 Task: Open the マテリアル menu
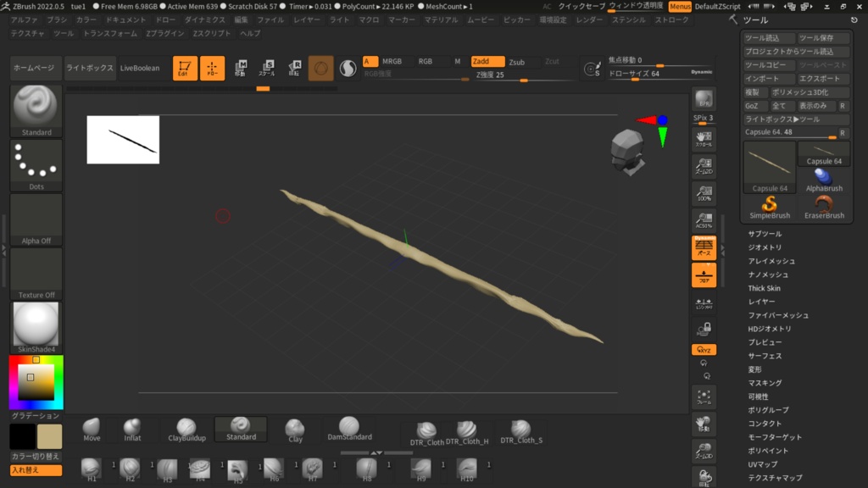[x=441, y=20]
